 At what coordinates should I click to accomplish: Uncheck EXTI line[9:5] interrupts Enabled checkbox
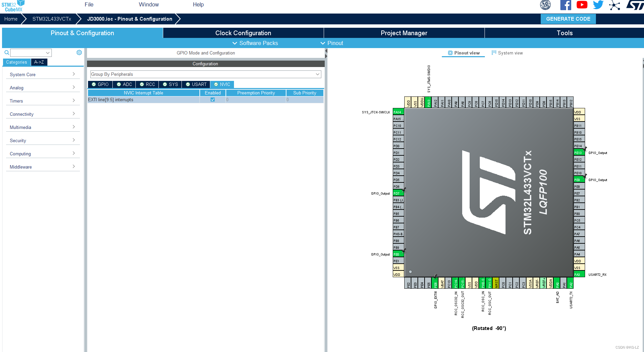[213, 100]
